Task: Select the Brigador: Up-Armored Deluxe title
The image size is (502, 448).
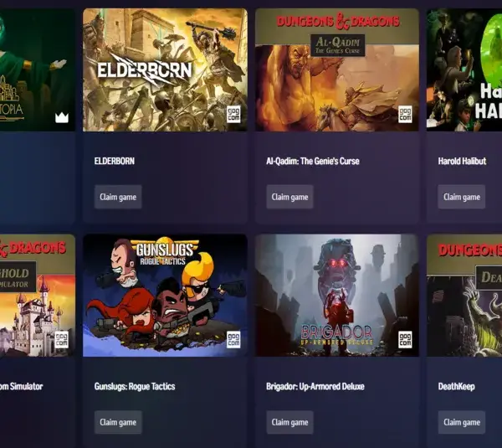Action: pyautogui.click(x=315, y=387)
